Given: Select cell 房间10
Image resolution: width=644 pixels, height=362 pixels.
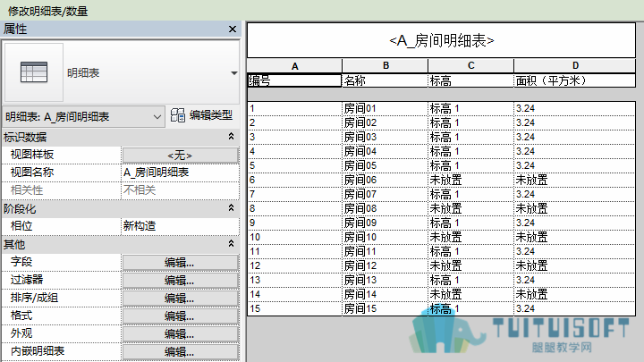Looking at the screenshot, I should [386, 237].
